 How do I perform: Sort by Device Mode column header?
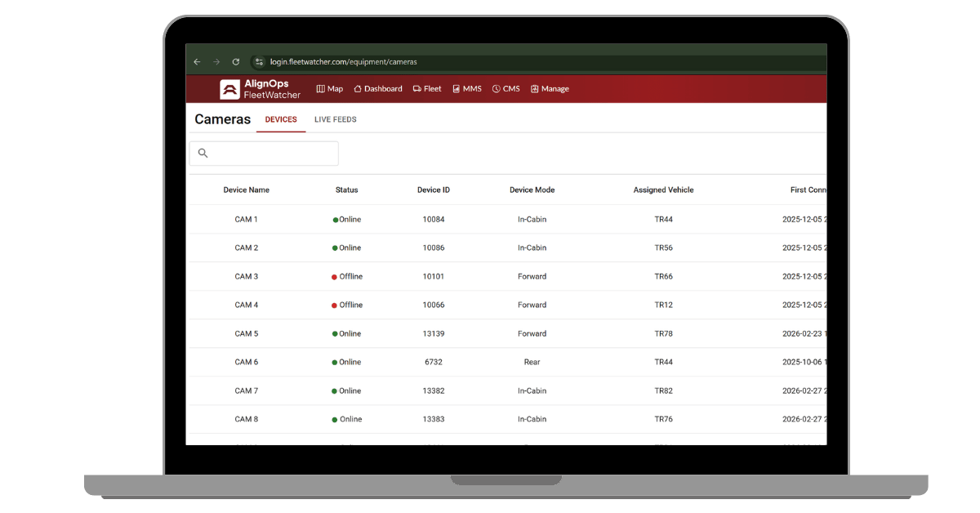532,190
